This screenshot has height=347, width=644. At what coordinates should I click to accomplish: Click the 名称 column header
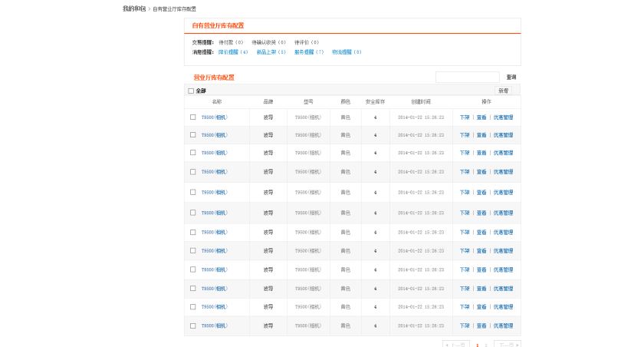(x=217, y=101)
